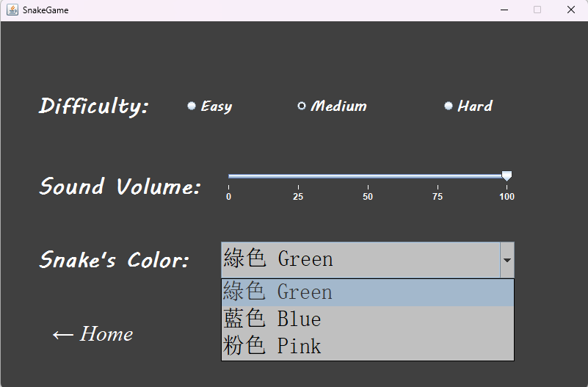Click the Hard label text
The height and width of the screenshot is (387, 588).
[475, 106]
